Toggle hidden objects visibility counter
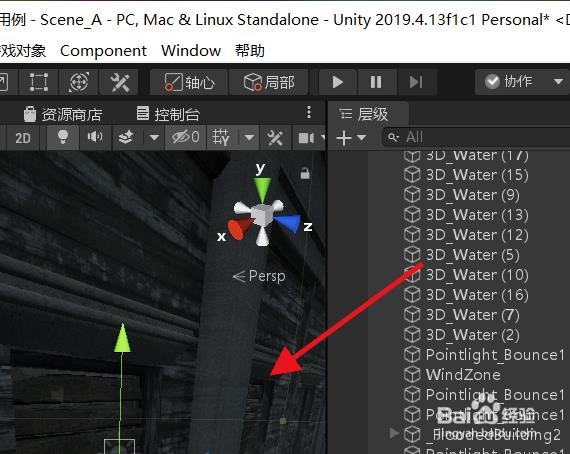Viewport: 570px width, 454px height. pyautogui.click(x=186, y=137)
